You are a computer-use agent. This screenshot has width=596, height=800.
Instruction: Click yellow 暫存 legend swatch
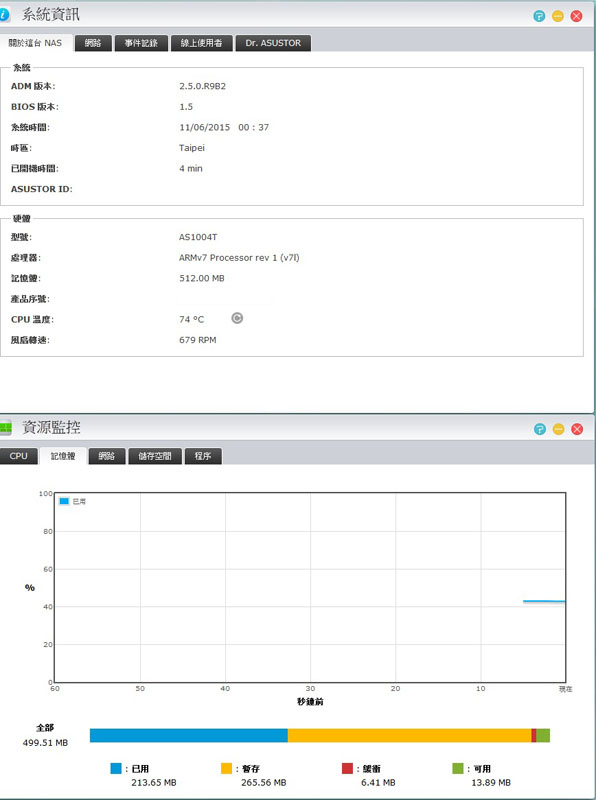(x=226, y=768)
